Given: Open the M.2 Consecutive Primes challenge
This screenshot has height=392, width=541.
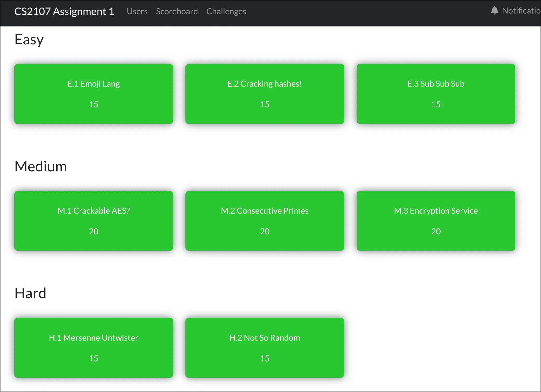Looking at the screenshot, I should pyautogui.click(x=265, y=221).
